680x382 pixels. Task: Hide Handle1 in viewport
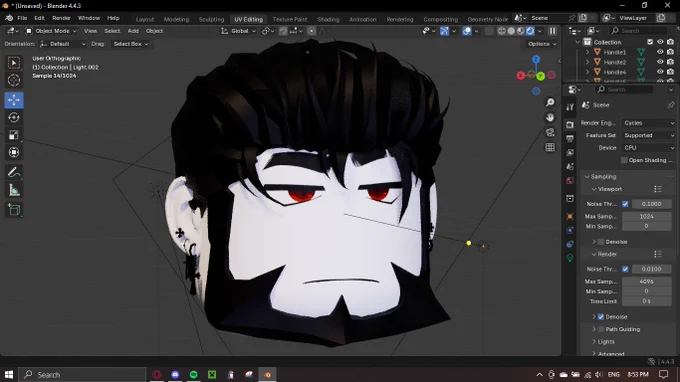pyautogui.click(x=660, y=52)
